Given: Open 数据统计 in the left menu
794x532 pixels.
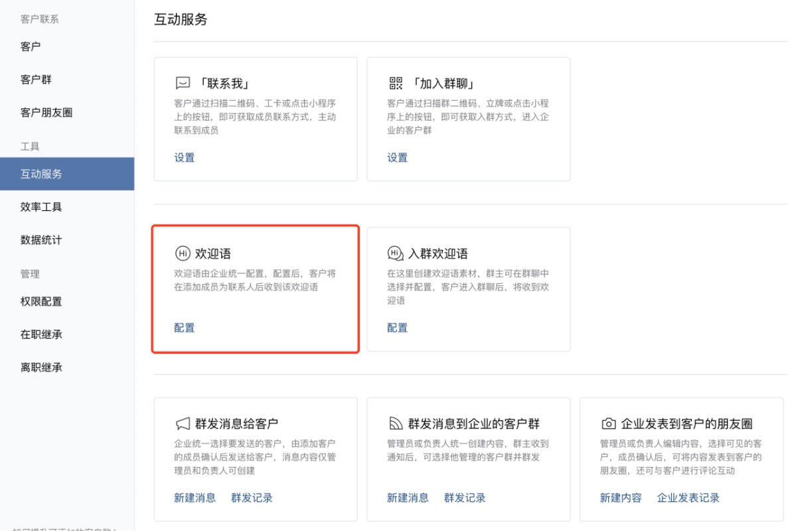Looking at the screenshot, I should click(x=41, y=240).
